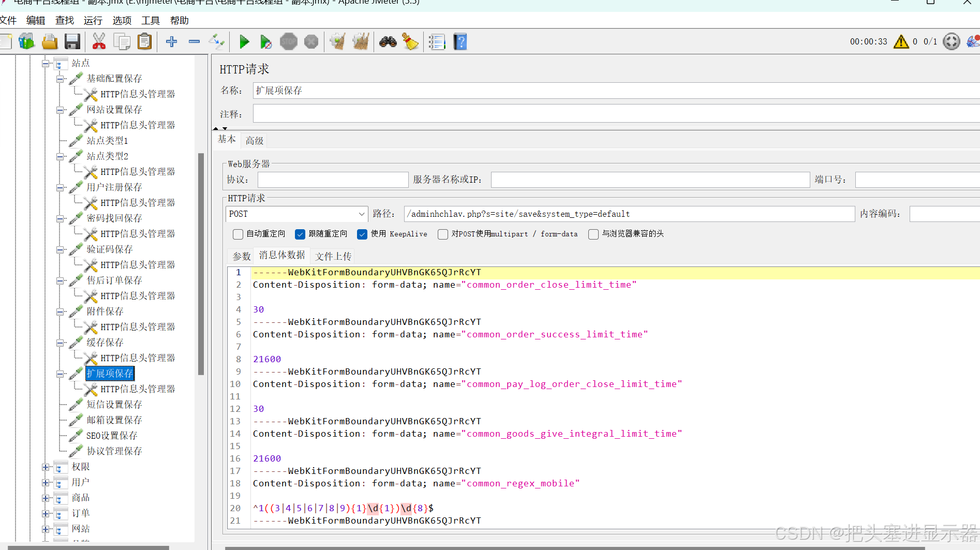980x550 pixels.
Task: Click the yellow warning error-count icon
Action: pyautogui.click(x=901, y=41)
